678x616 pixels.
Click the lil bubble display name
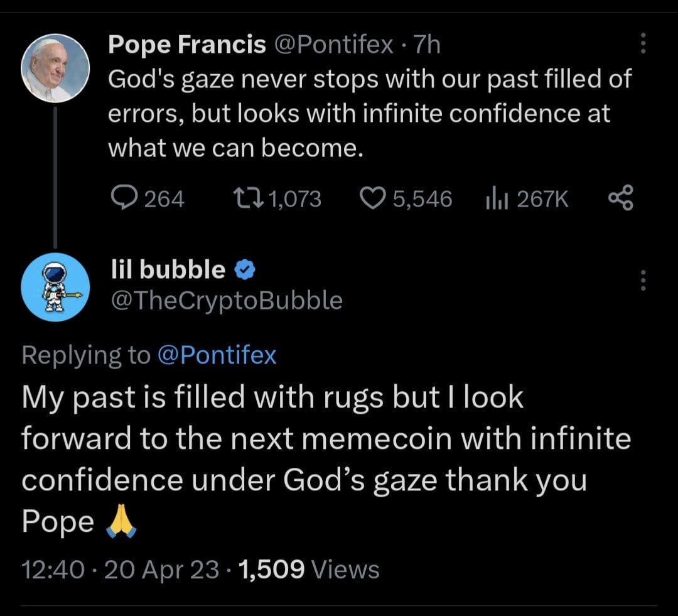coord(166,270)
